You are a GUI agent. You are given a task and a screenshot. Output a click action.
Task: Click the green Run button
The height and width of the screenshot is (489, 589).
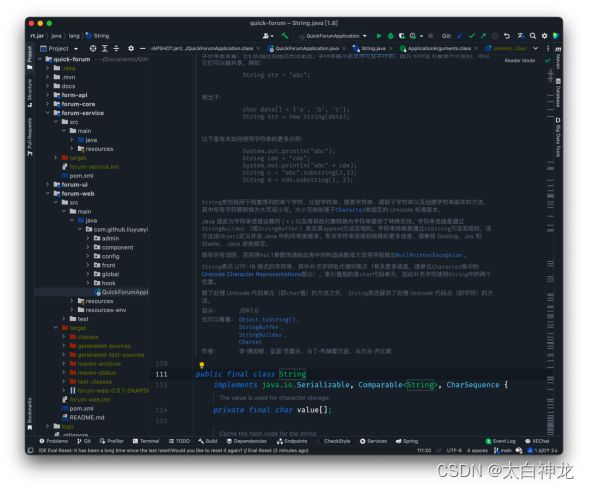(x=379, y=36)
